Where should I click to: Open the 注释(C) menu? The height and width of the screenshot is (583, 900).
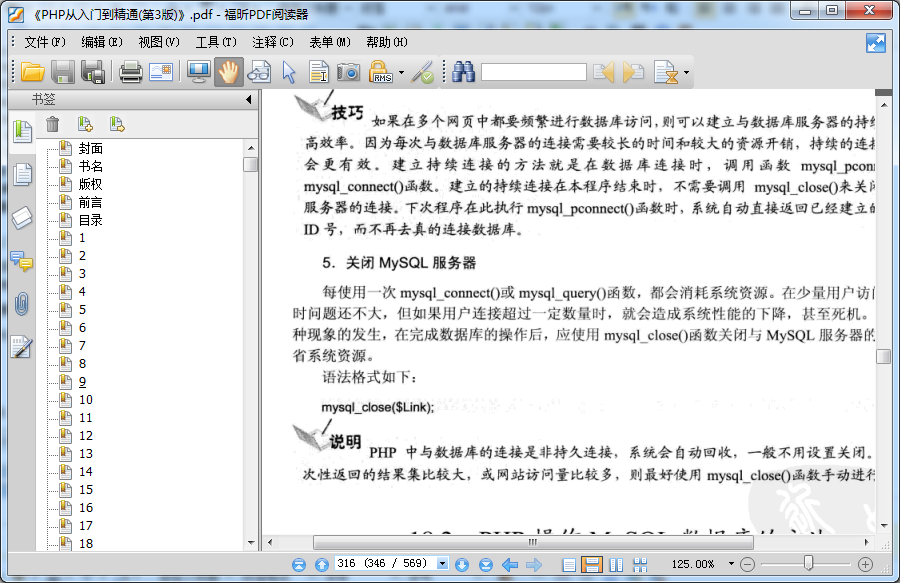point(273,42)
